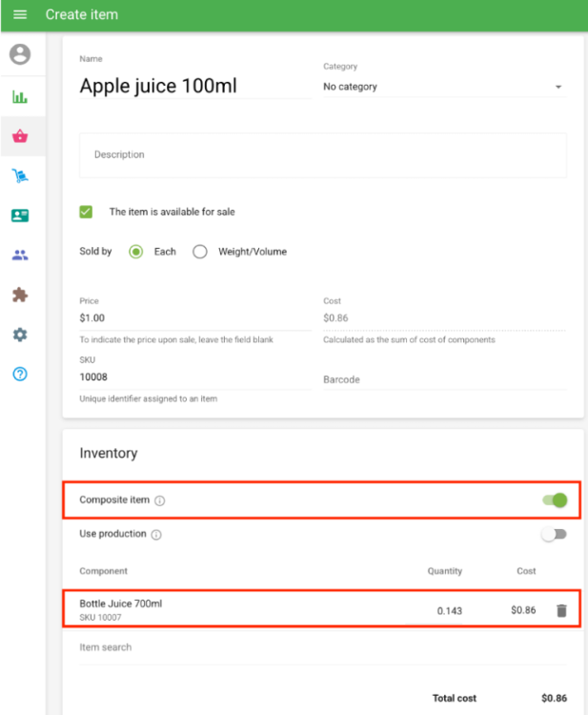
Task: Edit the Price field showing $1.00
Action: [195, 317]
